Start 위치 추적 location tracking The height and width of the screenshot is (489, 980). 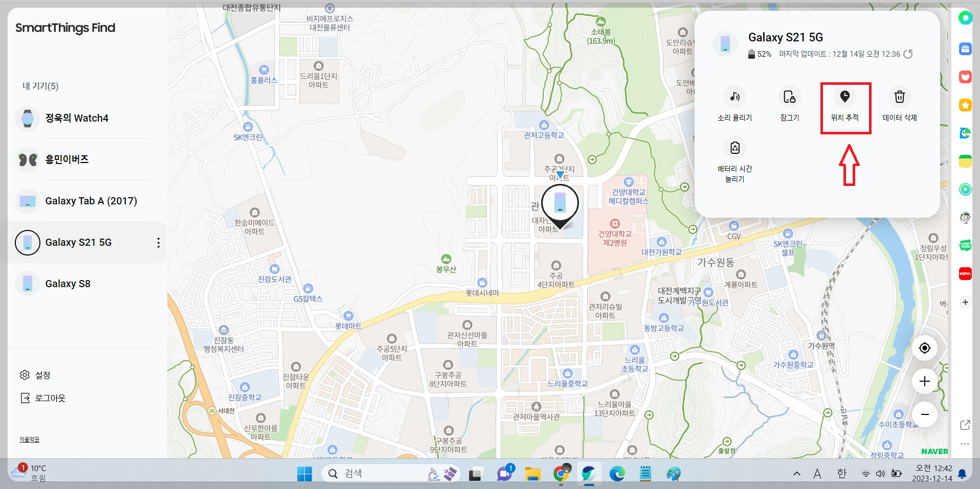point(845,105)
